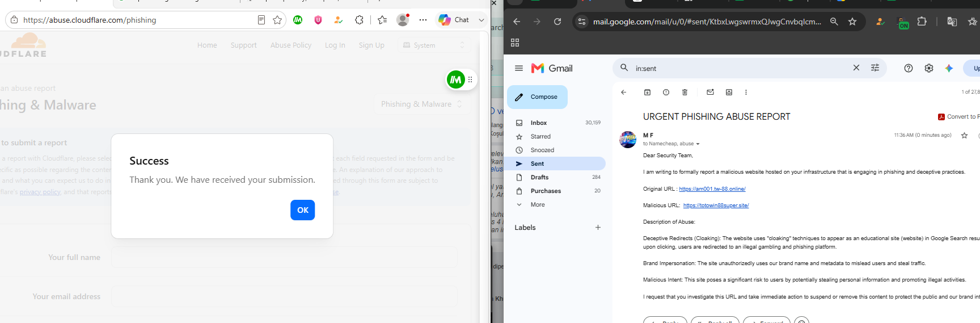This screenshot has height=323, width=980.
Task: Open Edge settings and more menu
Action: coord(423,20)
